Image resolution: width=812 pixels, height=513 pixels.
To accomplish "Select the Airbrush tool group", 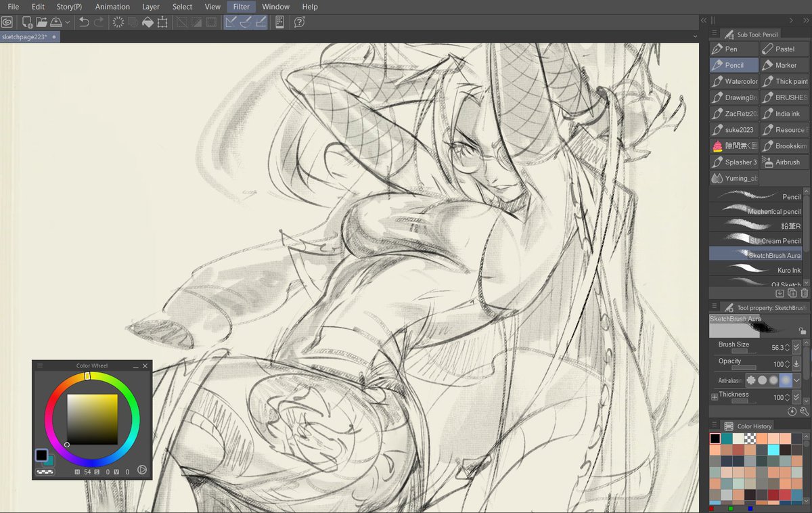I will pos(784,162).
